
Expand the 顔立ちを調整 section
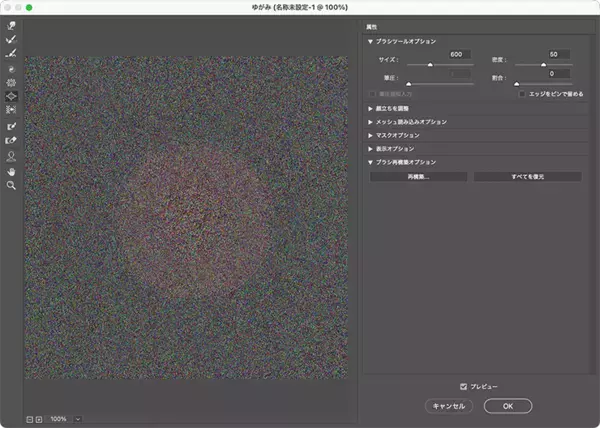click(370, 109)
